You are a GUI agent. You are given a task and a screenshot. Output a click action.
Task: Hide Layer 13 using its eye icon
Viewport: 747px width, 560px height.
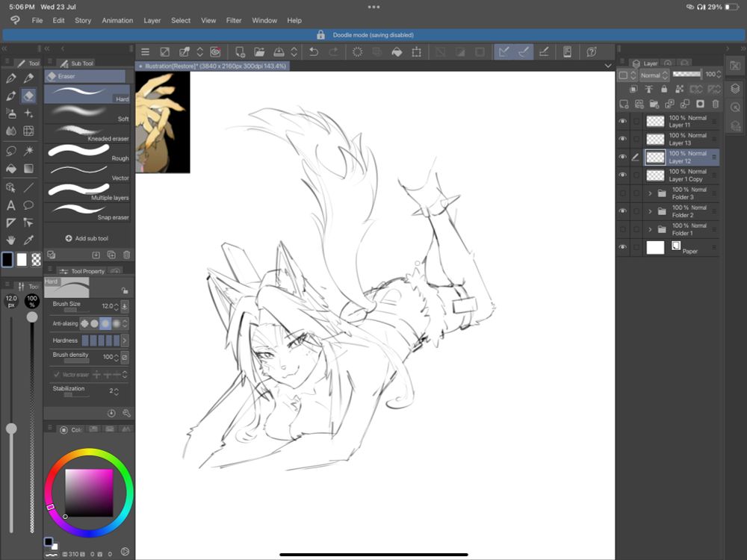click(623, 139)
